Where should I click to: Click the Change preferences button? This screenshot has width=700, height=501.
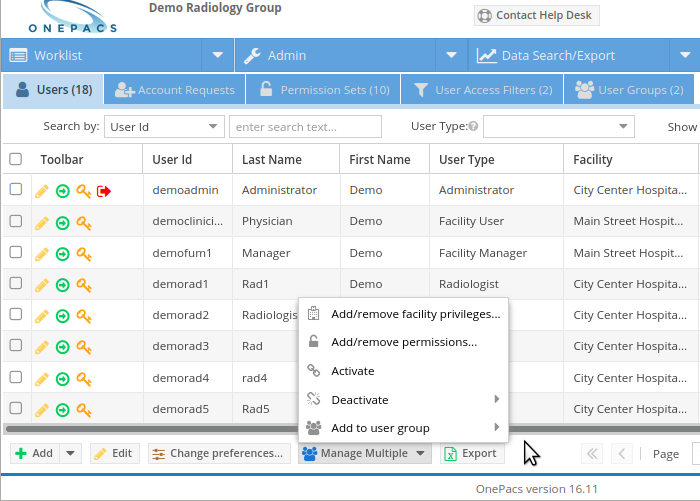coord(219,453)
